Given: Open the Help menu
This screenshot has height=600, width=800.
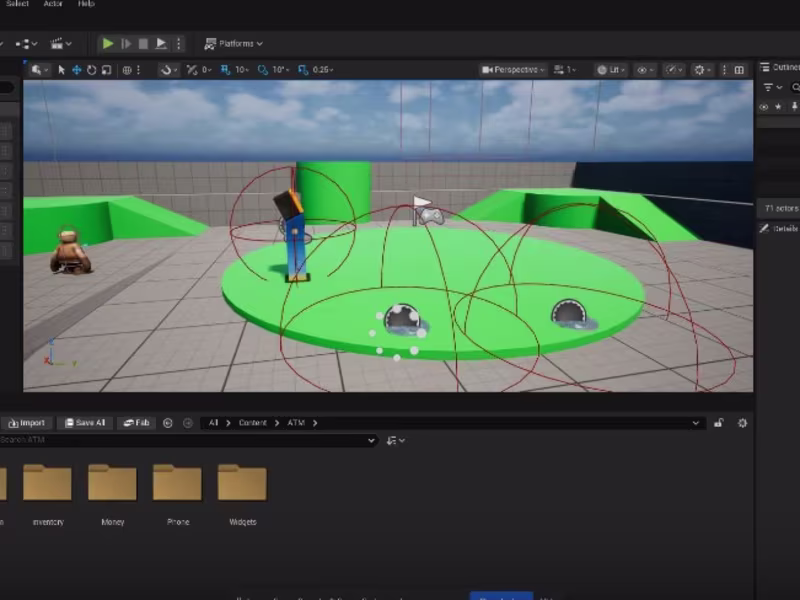Looking at the screenshot, I should pyautogui.click(x=86, y=4).
